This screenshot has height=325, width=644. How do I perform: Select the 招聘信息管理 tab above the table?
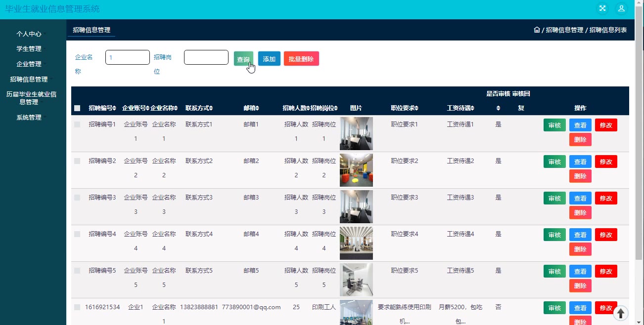(x=92, y=30)
